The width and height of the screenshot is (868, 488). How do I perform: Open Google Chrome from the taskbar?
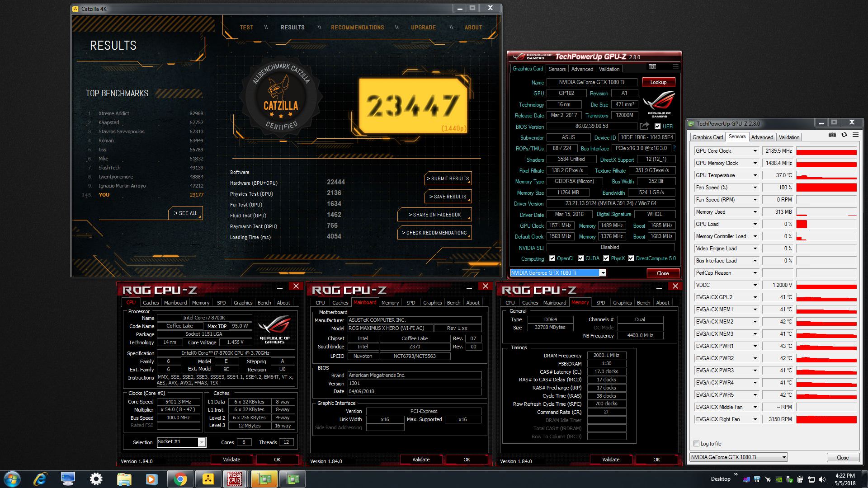pyautogui.click(x=180, y=479)
